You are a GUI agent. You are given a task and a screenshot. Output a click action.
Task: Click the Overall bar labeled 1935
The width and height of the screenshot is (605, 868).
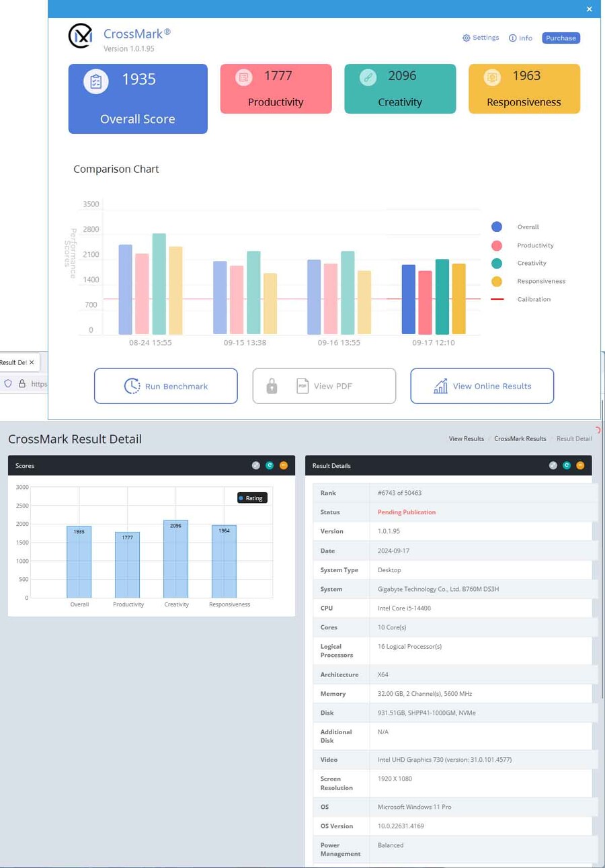coord(79,562)
